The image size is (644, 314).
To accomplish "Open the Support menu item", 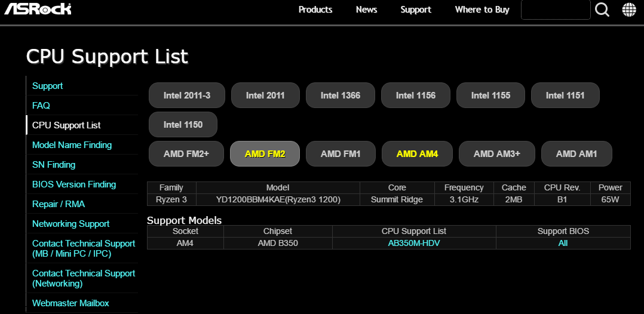I will (x=416, y=10).
